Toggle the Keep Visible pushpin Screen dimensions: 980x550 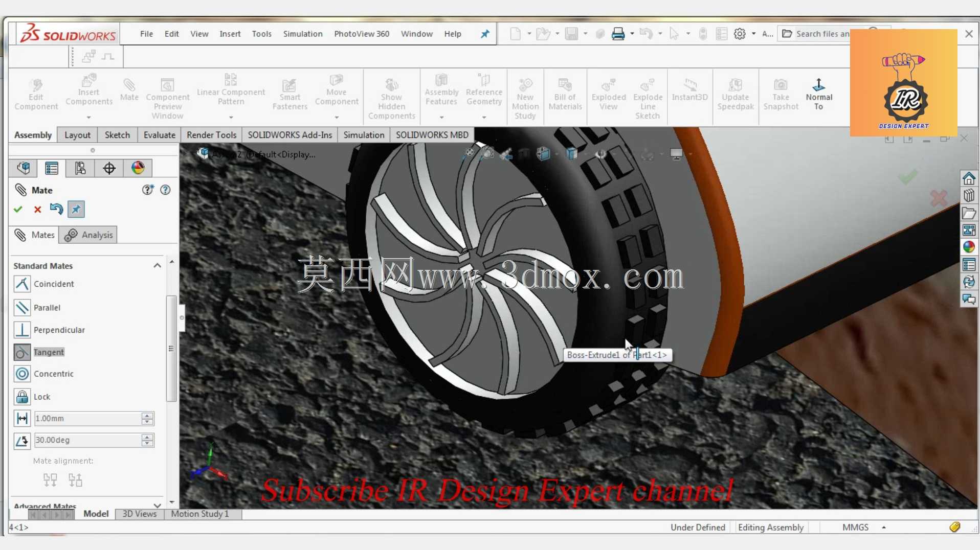coord(76,209)
